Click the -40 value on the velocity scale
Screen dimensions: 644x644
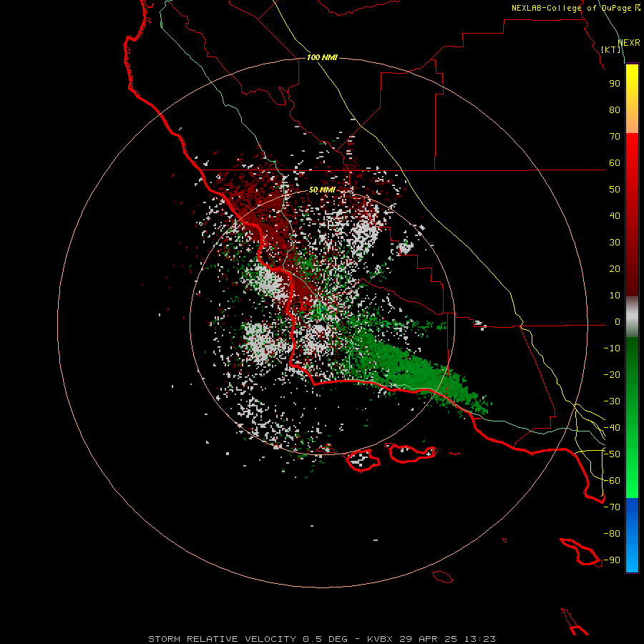(x=612, y=428)
